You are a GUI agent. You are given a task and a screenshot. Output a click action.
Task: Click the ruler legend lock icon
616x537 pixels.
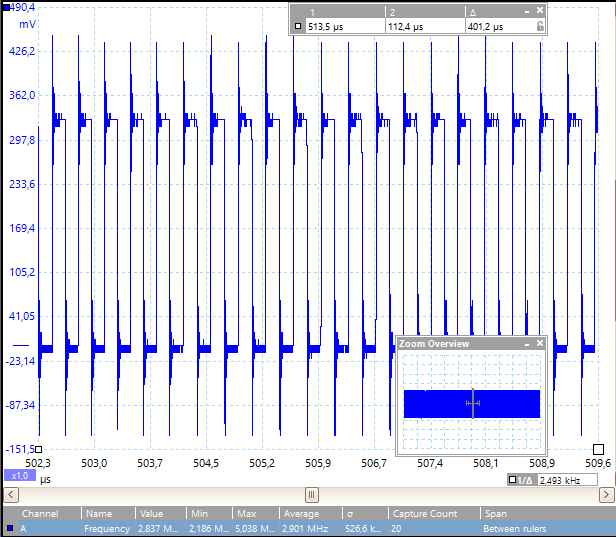click(x=540, y=27)
